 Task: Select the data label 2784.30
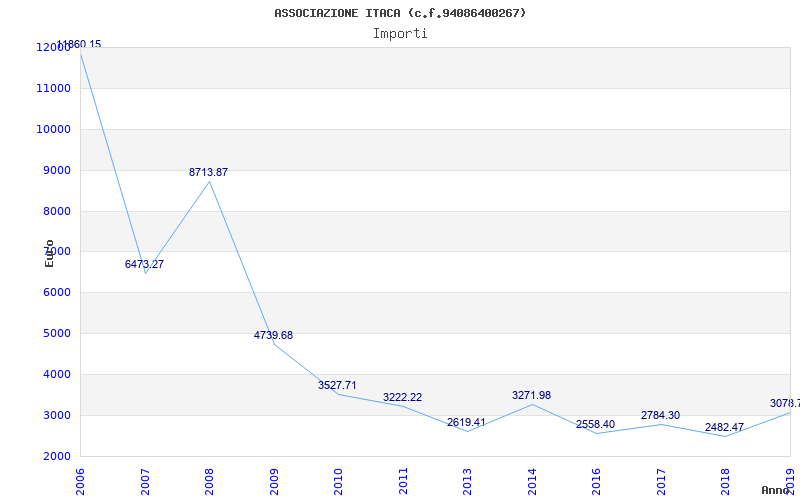click(x=661, y=415)
